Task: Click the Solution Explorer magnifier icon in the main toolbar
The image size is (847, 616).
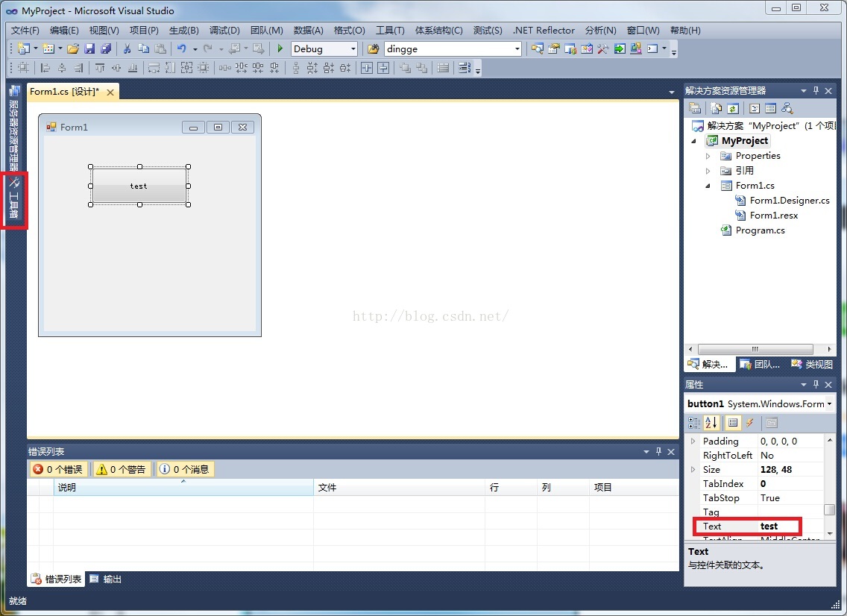Action: 537,48
